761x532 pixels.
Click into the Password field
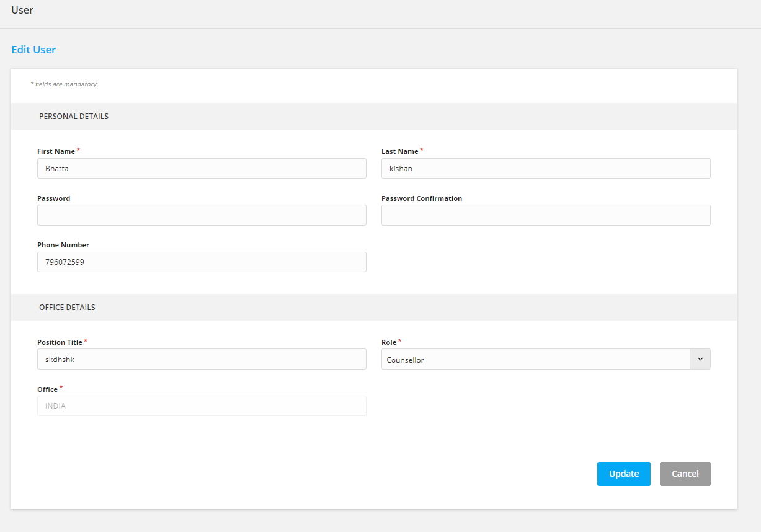click(x=202, y=215)
